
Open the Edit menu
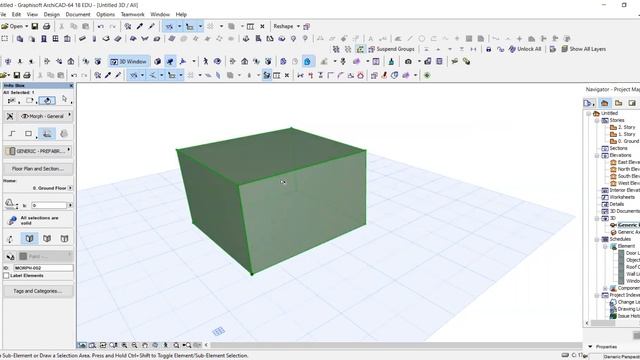pyautogui.click(x=16, y=14)
